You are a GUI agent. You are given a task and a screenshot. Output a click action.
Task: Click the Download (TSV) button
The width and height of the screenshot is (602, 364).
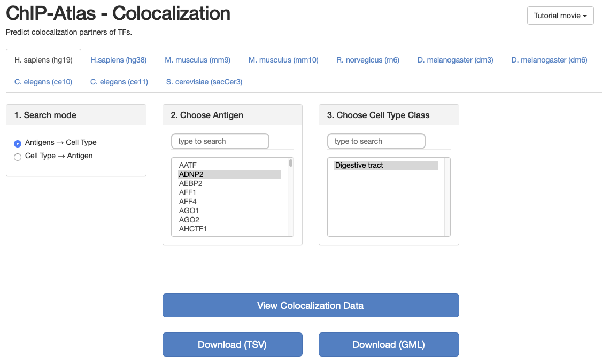coord(232,345)
